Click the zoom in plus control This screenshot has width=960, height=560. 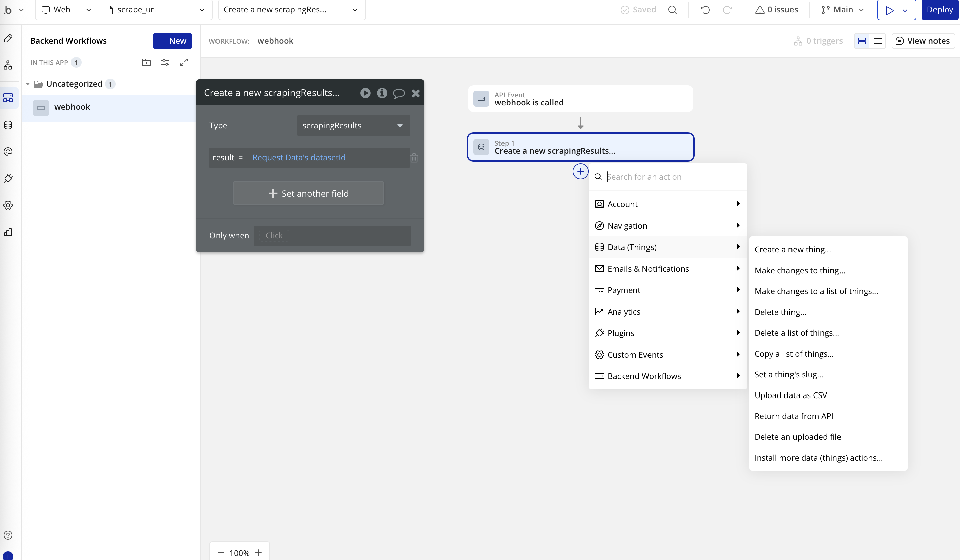pyautogui.click(x=259, y=552)
